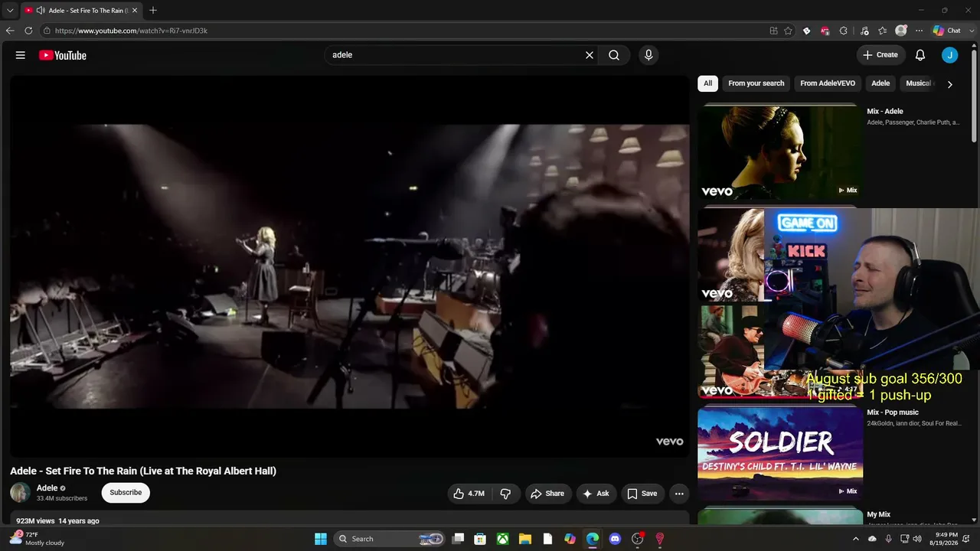Ask about this video
This screenshot has height=551, width=980.
596,494
